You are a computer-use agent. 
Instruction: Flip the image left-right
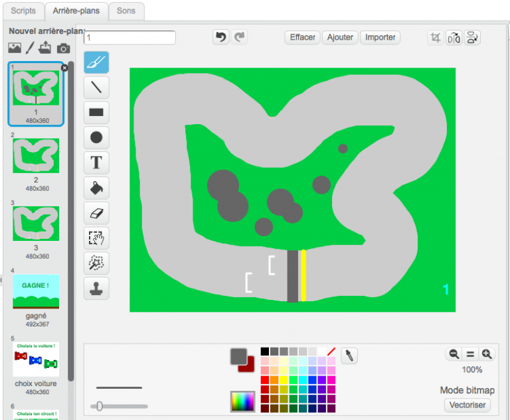(x=454, y=38)
